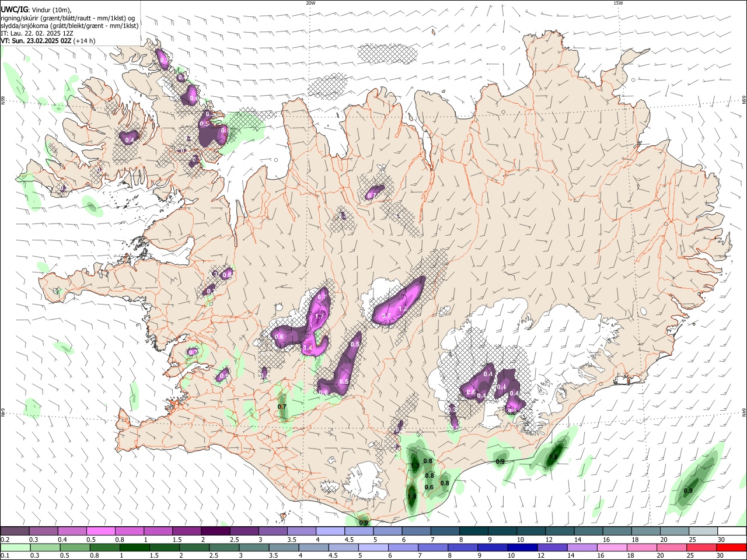The width and height of the screenshot is (747, 560).
Task: Select the upper legend swatch between 6 and 7
Action: 416,531
